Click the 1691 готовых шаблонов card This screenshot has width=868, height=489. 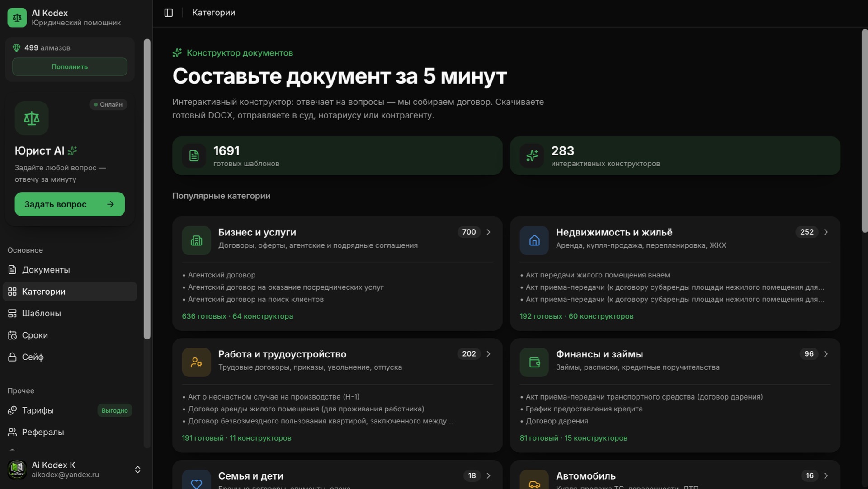coord(337,156)
